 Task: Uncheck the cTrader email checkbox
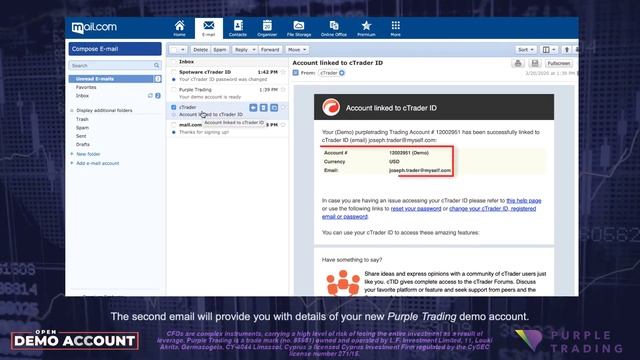173,107
